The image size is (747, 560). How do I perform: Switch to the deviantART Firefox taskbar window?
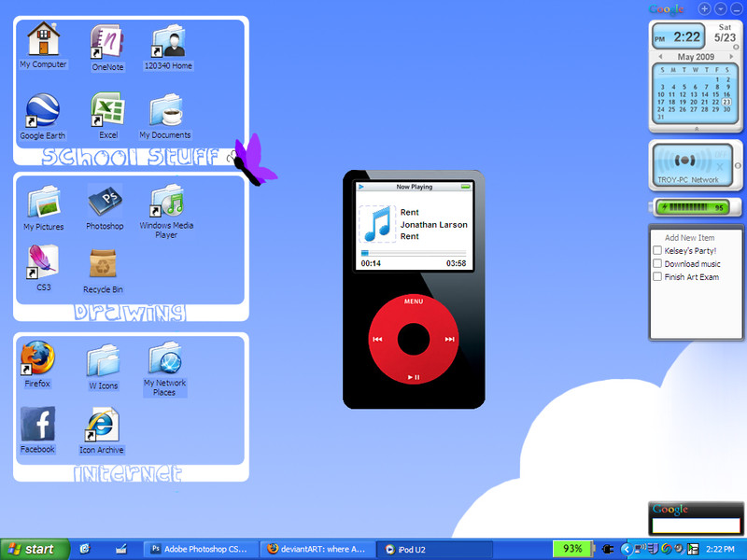pos(317,549)
